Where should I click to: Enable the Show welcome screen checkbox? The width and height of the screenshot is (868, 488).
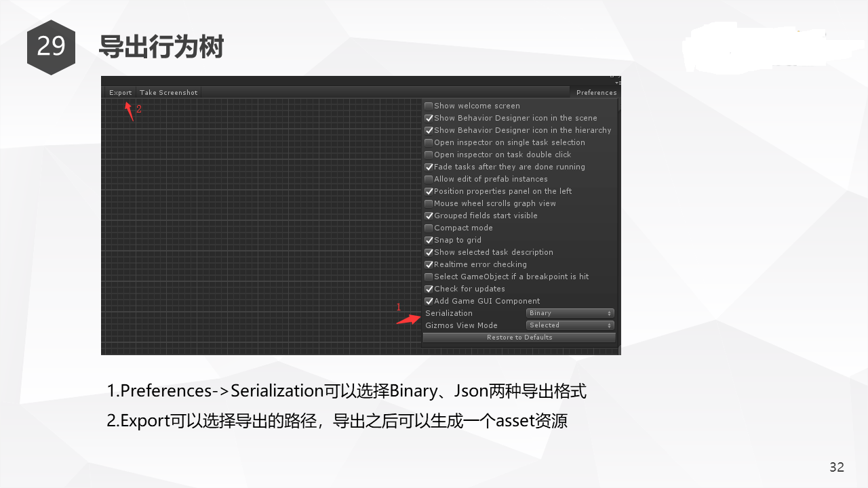(428, 106)
